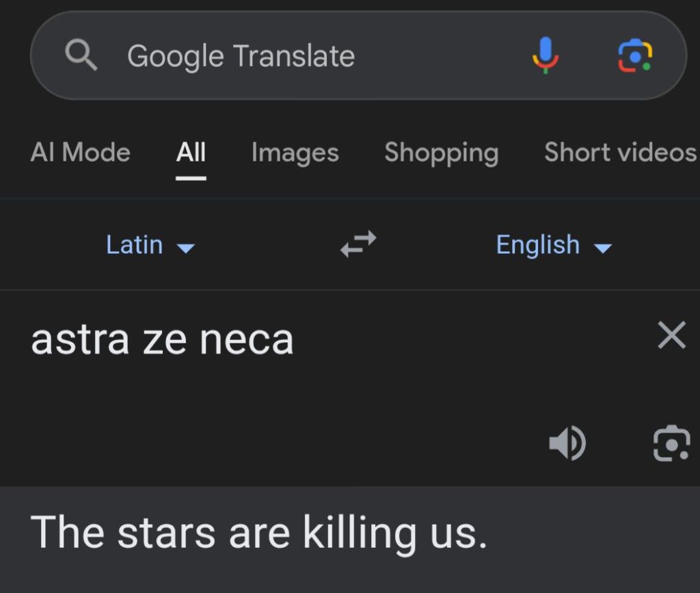Show the Short videos tab
Screen dimensions: 700x593
pyautogui.click(x=619, y=153)
